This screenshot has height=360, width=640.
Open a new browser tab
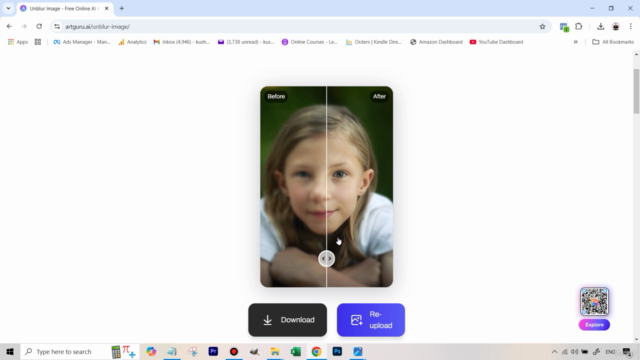click(x=122, y=8)
